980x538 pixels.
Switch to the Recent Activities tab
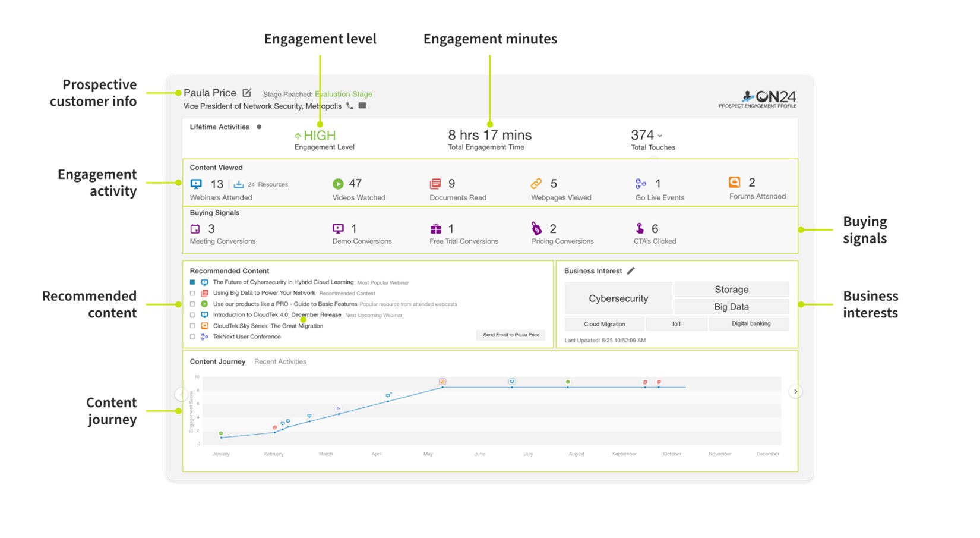tap(280, 361)
